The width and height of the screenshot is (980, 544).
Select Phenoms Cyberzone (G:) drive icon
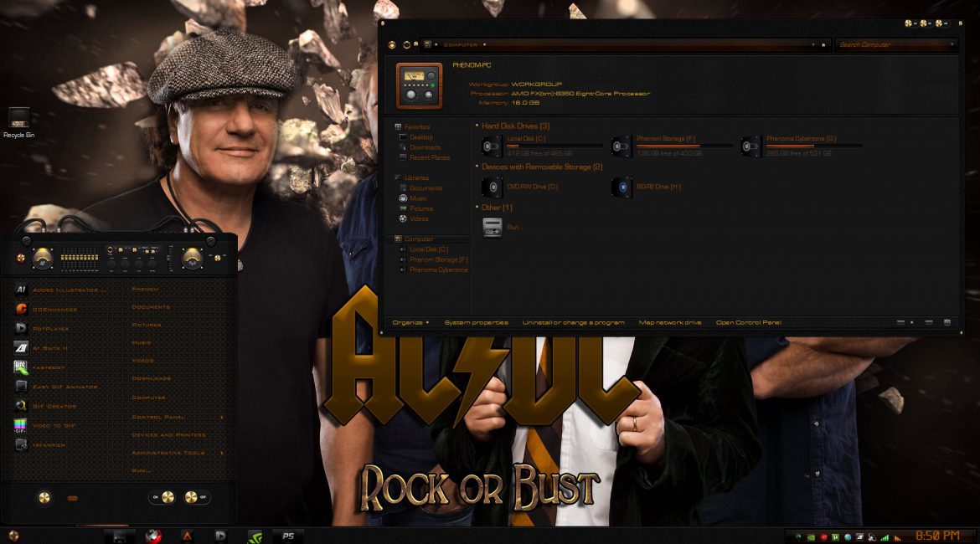pos(750,146)
